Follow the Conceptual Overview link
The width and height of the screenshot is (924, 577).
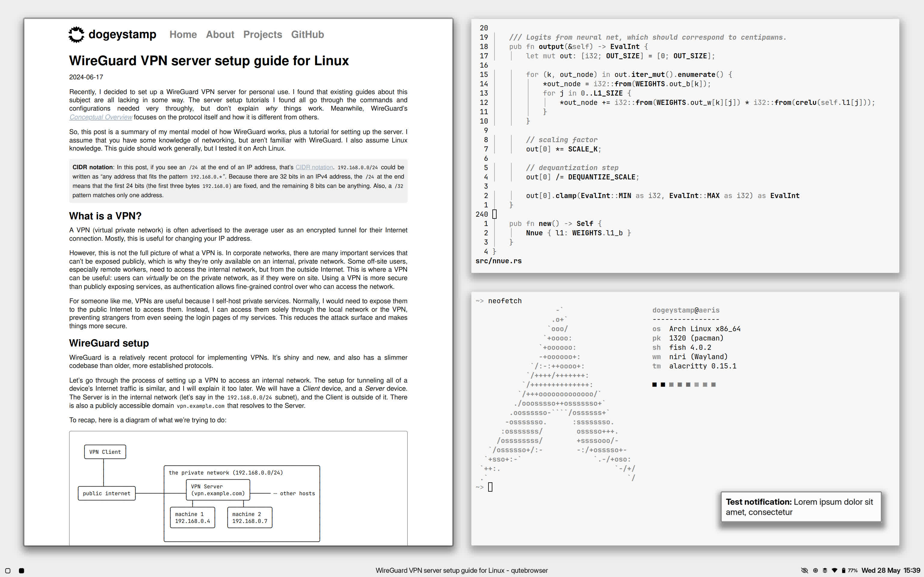point(100,117)
